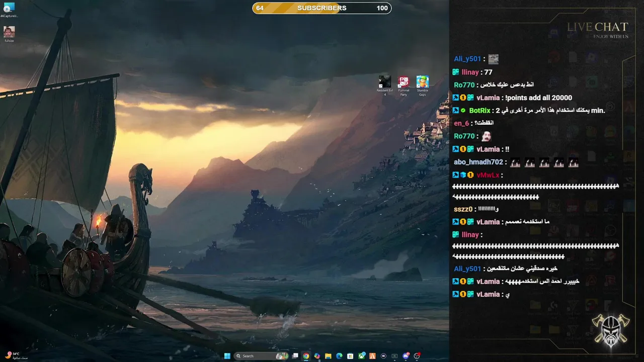Click the BotRix username in chat
This screenshot has width=644, height=362.
(x=479, y=111)
